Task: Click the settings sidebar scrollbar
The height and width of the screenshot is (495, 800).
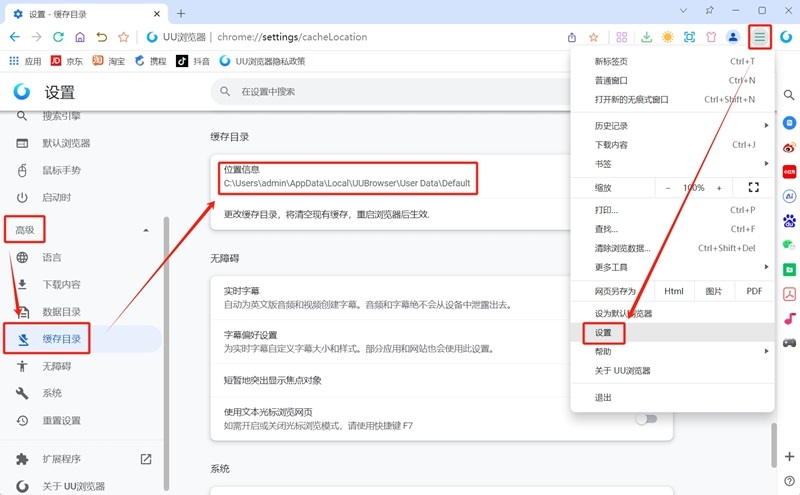Action: (166, 352)
